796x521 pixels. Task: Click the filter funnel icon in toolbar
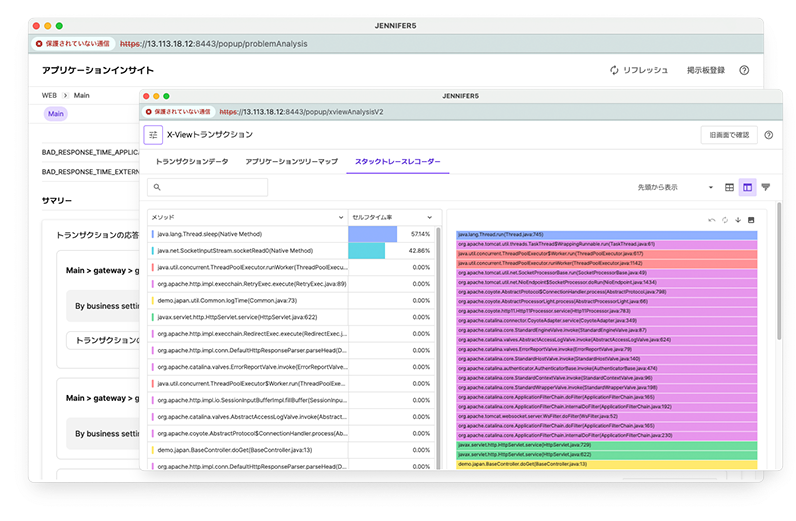766,187
